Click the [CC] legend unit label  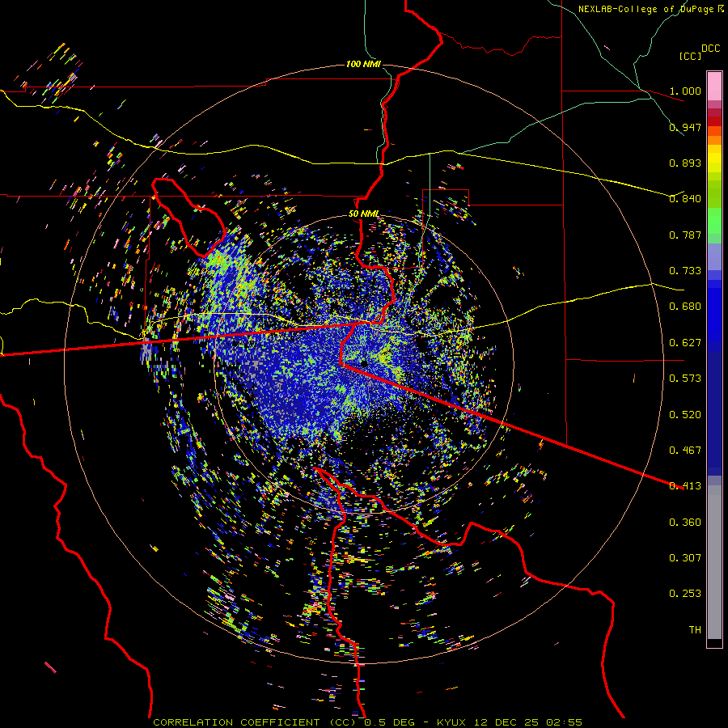[x=690, y=56]
